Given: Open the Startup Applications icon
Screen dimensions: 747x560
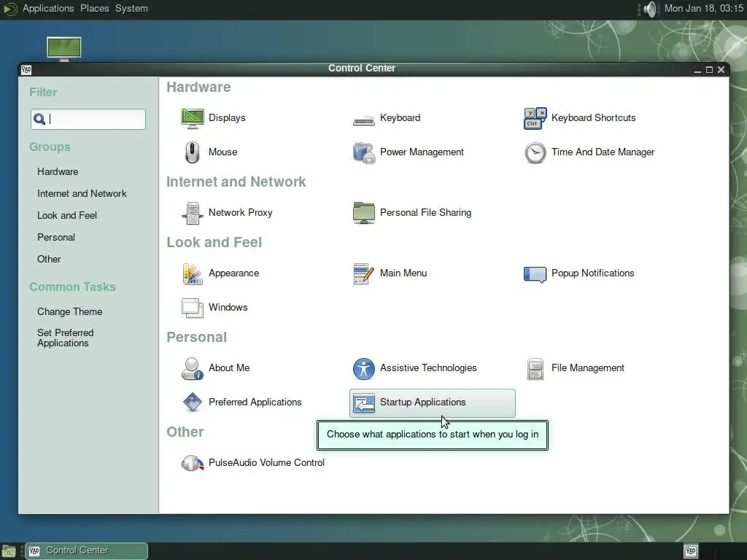Looking at the screenshot, I should [x=364, y=404].
